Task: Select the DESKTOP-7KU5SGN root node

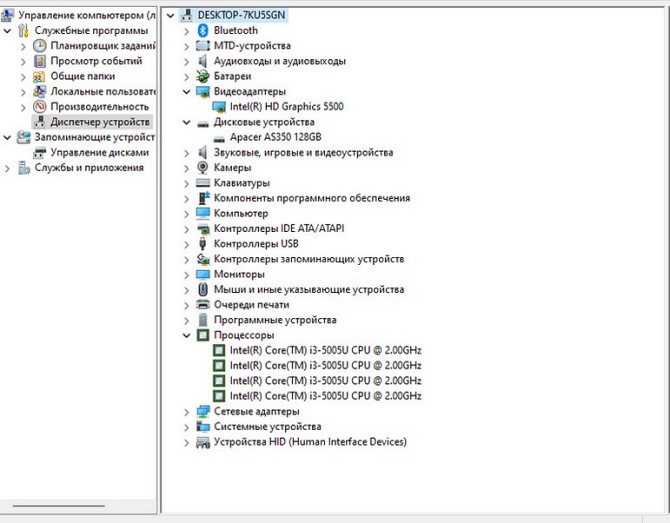Action: pyautogui.click(x=241, y=16)
